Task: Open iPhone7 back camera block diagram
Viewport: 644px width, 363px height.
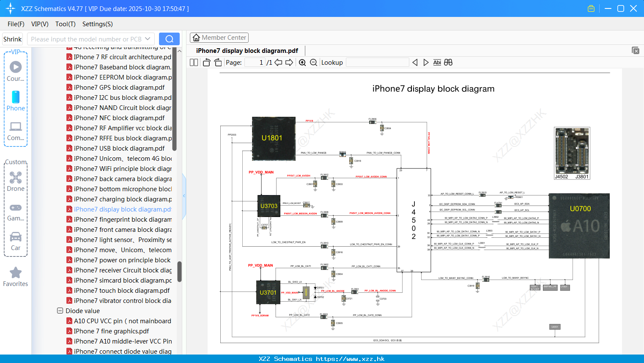Action: coord(119,179)
